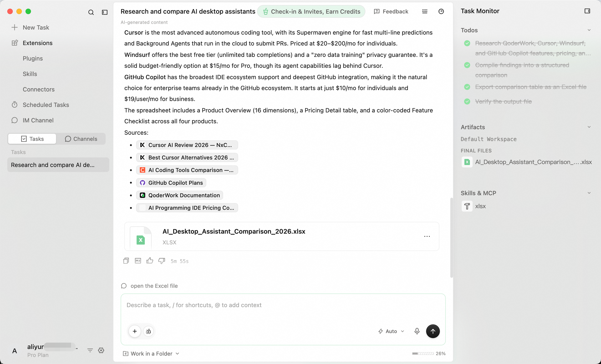Click the markdown export icon
This screenshot has width=601, height=364.
tap(138, 261)
